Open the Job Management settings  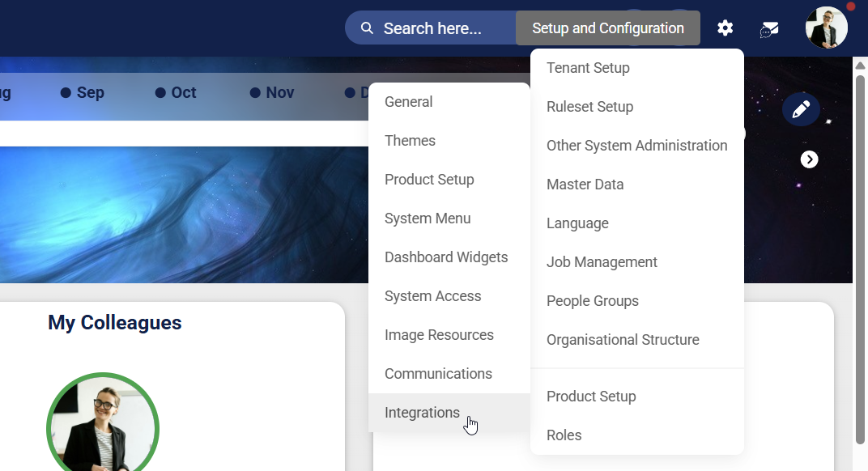click(602, 261)
